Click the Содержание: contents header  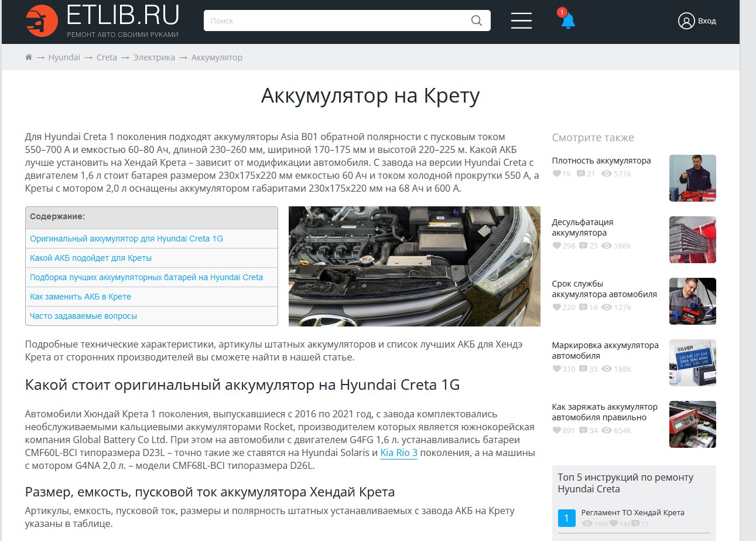tap(57, 217)
